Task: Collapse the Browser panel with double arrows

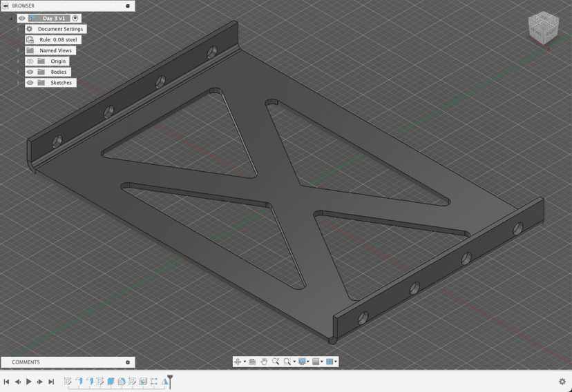Action: pyautogui.click(x=6, y=6)
